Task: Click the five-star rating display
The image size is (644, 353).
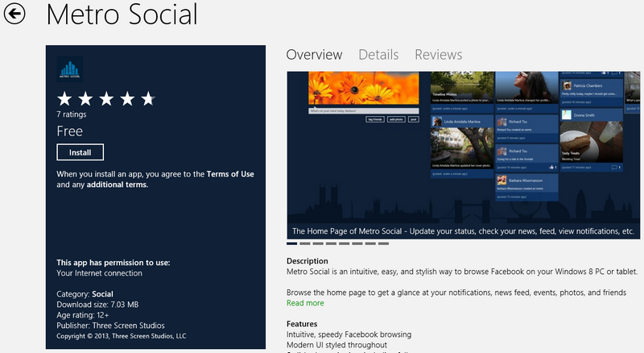Action: (105, 99)
